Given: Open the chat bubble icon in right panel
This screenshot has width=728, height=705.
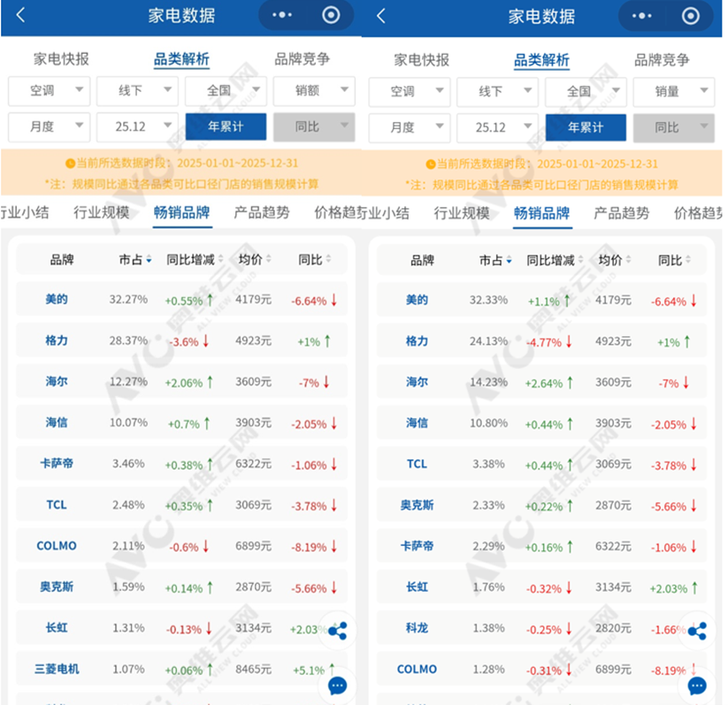Looking at the screenshot, I should click(x=697, y=686).
